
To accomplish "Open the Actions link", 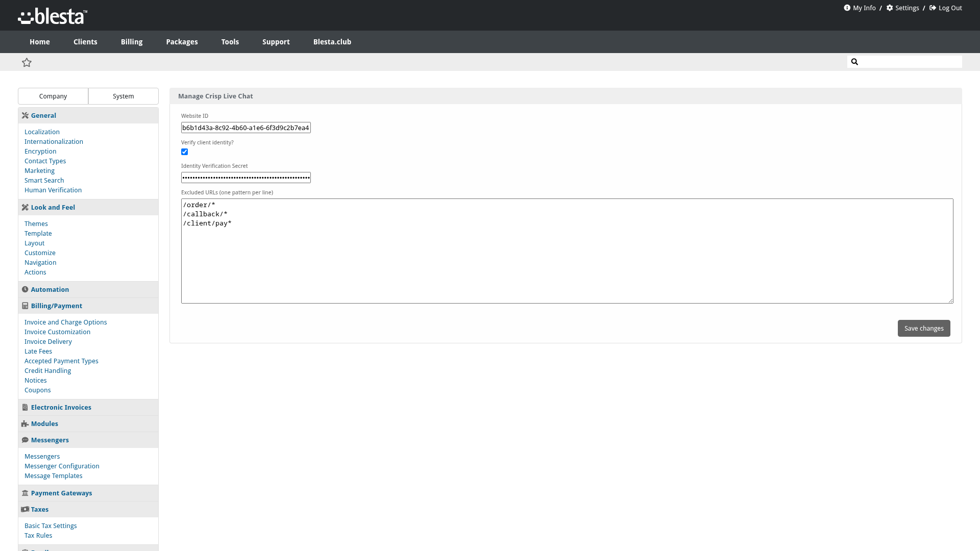I will click(35, 272).
